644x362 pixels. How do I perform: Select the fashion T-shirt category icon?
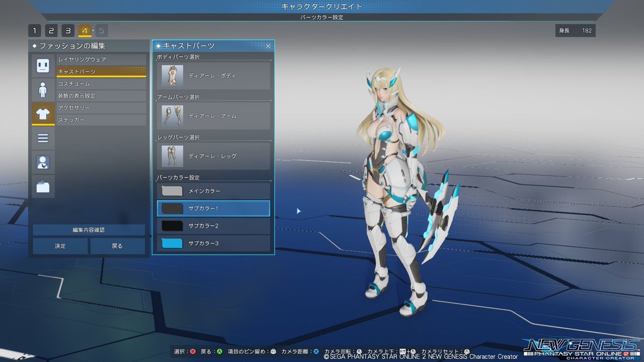click(43, 114)
